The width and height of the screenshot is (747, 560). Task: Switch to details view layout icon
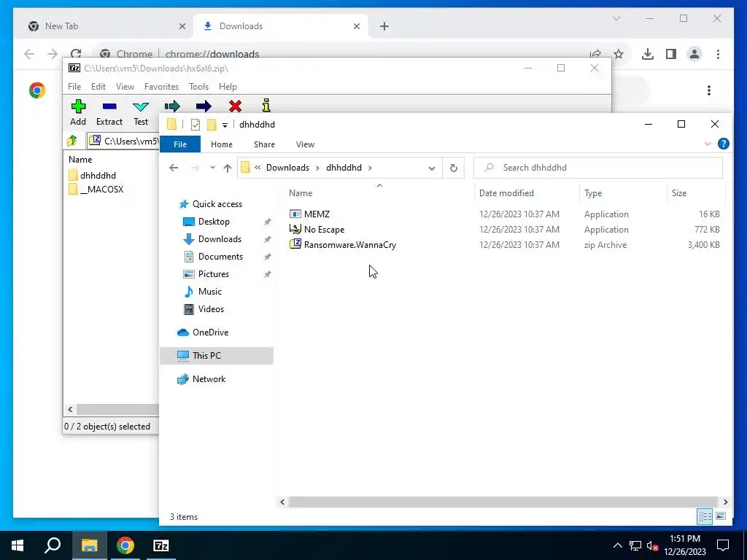(x=705, y=517)
